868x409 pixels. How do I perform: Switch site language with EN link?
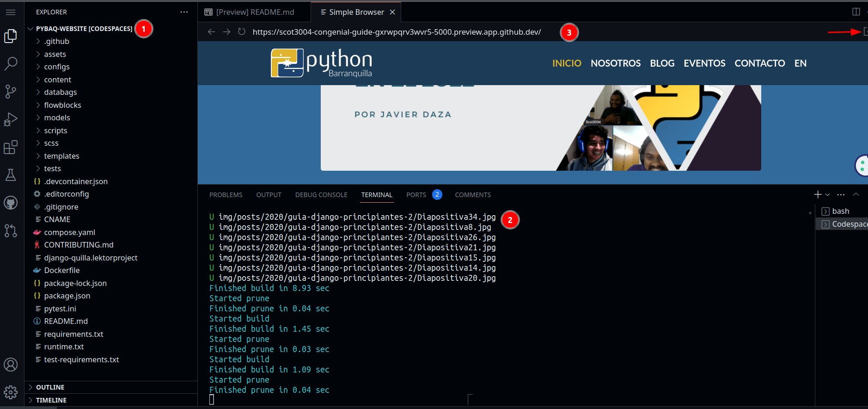[x=801, y=63]
